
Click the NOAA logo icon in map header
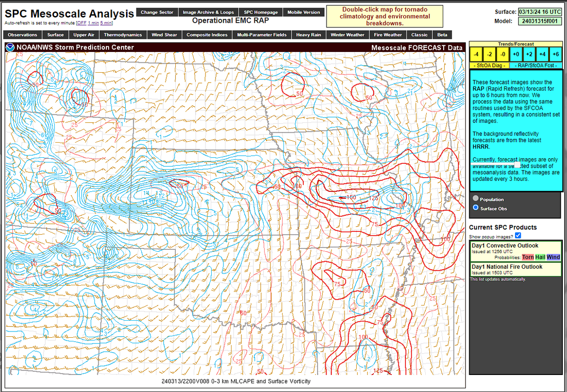click(10, 47)
